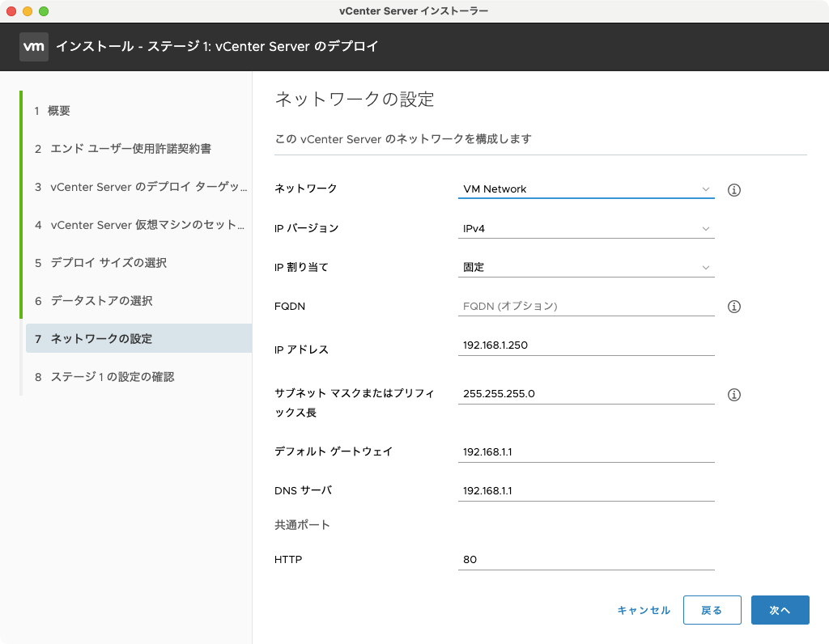This screenshot has width=829, height=644.
Task: Click the IP アドレス field 192.168.1.250
Action: pos(586,345)
